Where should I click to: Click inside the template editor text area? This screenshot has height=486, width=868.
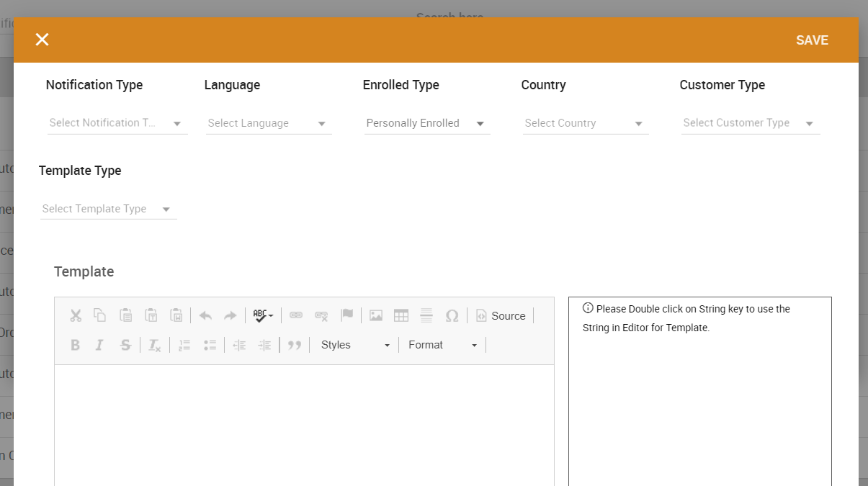[x=304, y=425]
